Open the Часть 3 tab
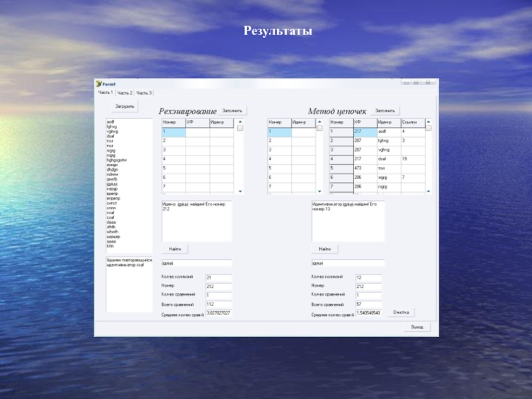This screenshot has width=532, height=399. [144, 92]
